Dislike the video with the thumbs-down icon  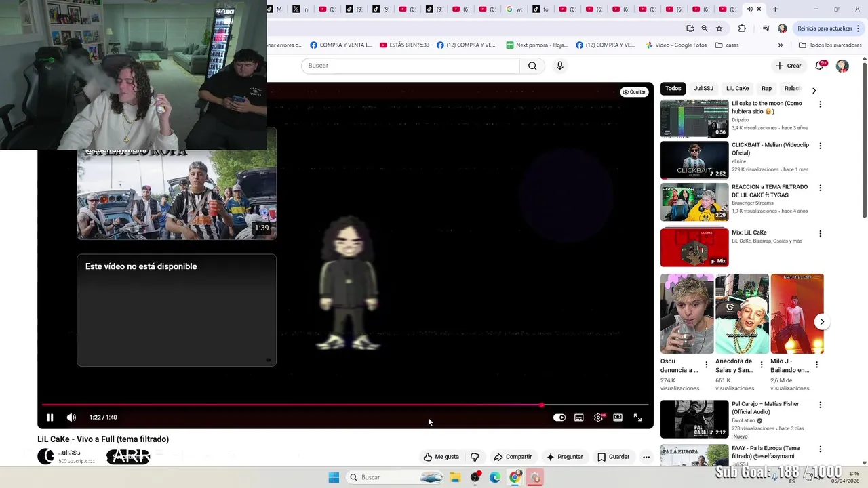[475, 457]
